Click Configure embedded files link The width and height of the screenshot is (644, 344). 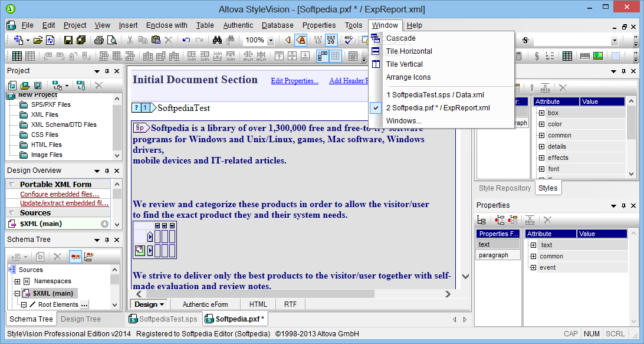[60, 194]
